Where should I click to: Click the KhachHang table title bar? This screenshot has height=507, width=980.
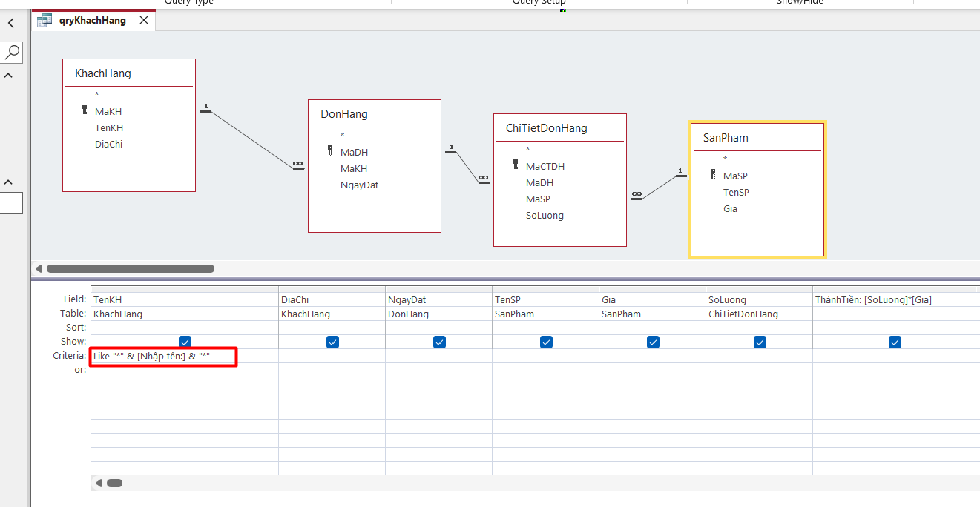(x=129, y=73)
